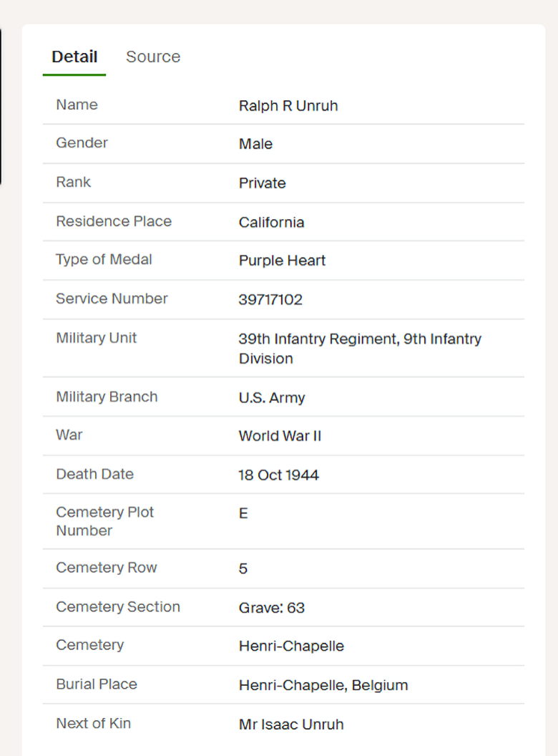Switch to the Source tab
558x756 pixels.
pyautogui.click(x=152, y=57)
